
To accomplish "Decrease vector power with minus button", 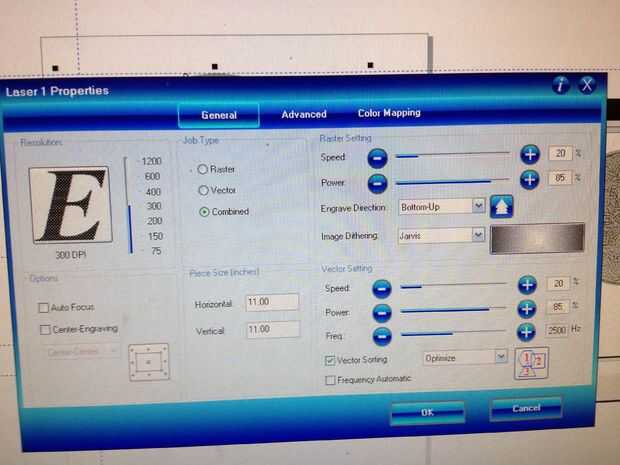I will 382,313.
